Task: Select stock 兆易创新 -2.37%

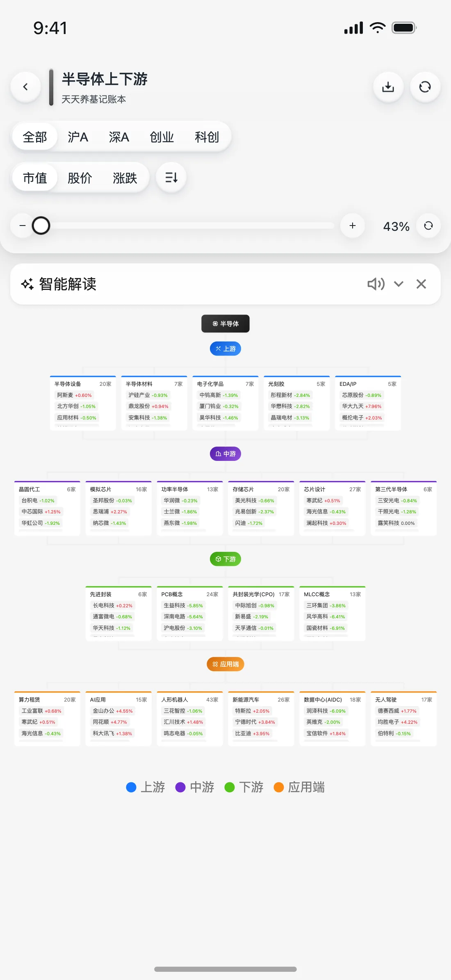Action: 255,512
